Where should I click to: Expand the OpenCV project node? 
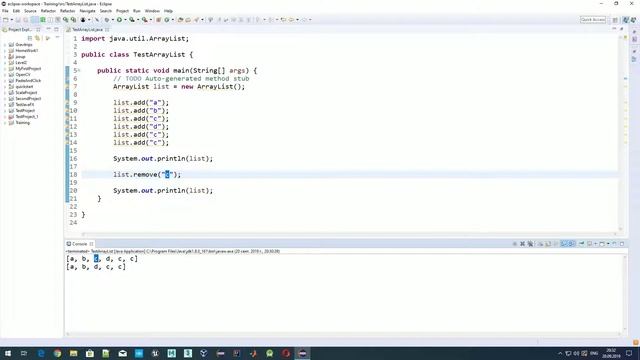(x=5, y=75)
